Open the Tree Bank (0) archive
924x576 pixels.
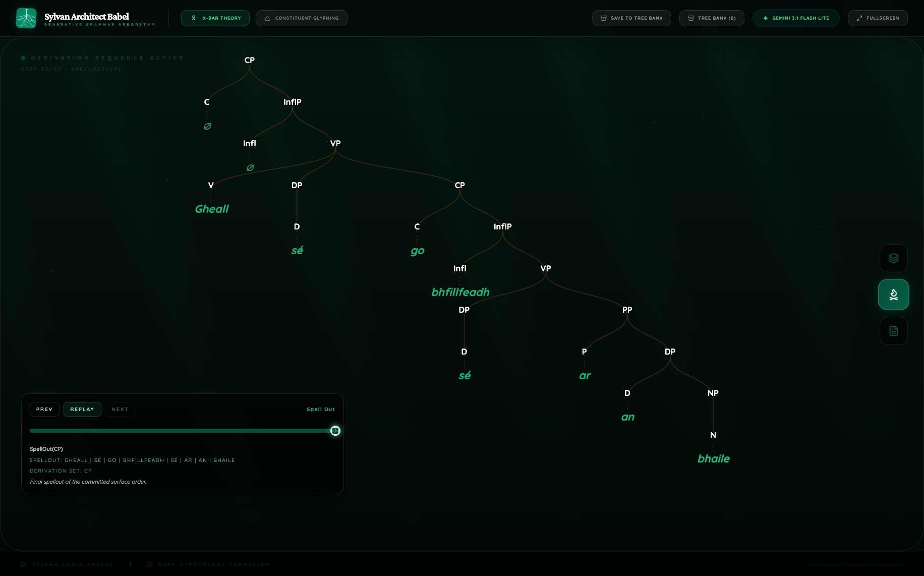pos(711,18)
